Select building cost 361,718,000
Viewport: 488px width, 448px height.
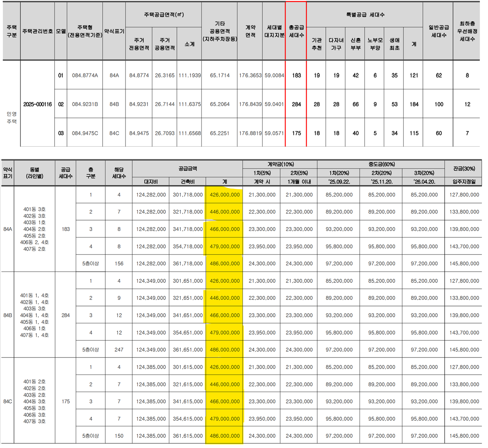(188, 263)
